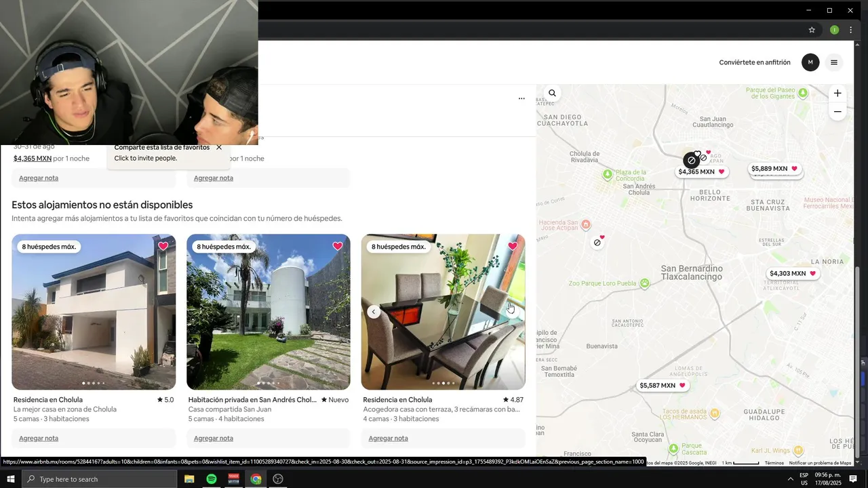Open Windows notification center icon
This screenshot has height=488, width=868.
click(853, 479)
